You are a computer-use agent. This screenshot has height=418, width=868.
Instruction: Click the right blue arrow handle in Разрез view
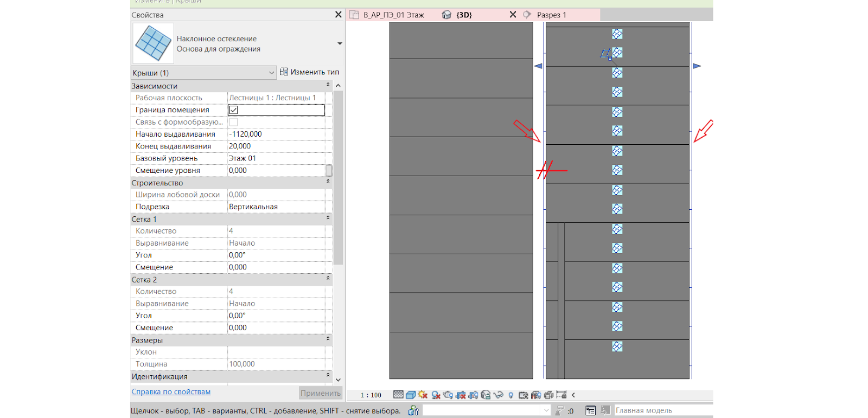[x=697, y=66]
